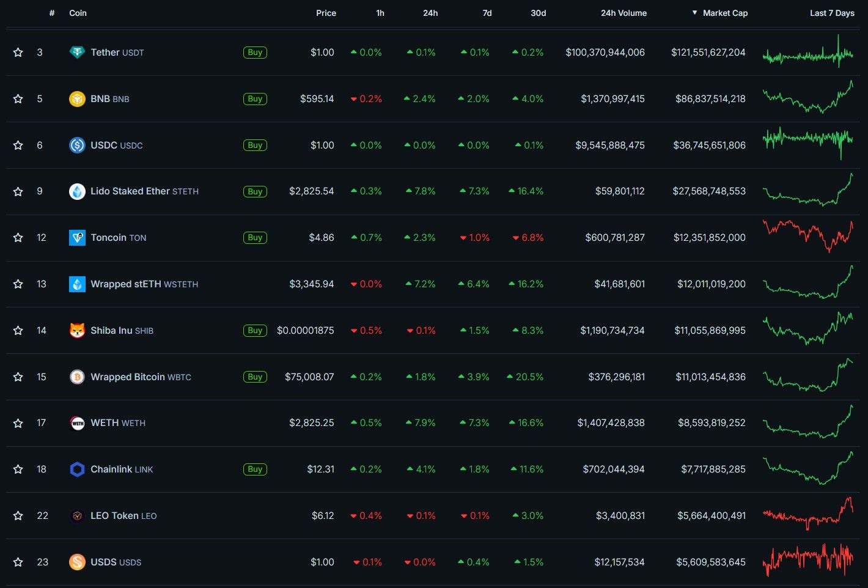
Task: Click the USDC coin logo icon
Action: coord(77,145)
